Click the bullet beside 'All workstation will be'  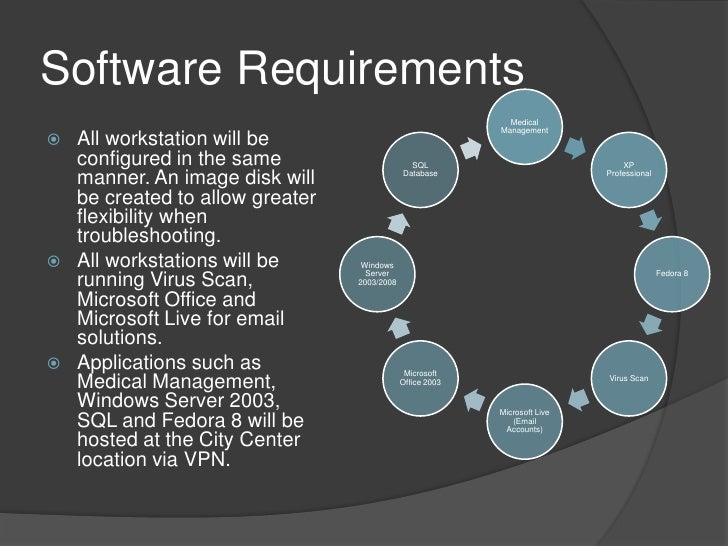(54, 139)
